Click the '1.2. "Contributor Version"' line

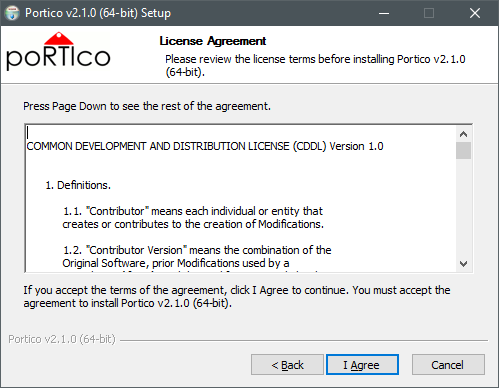(197, 250)
